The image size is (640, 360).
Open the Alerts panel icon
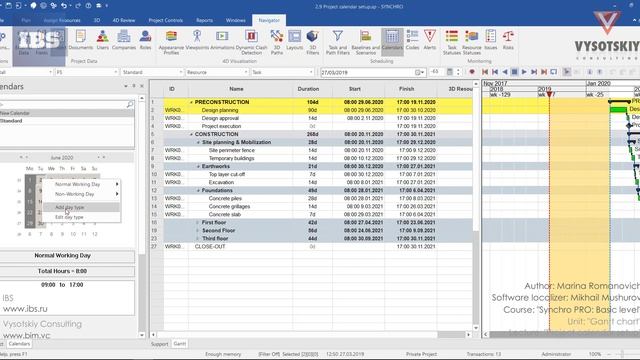point(430,40)
